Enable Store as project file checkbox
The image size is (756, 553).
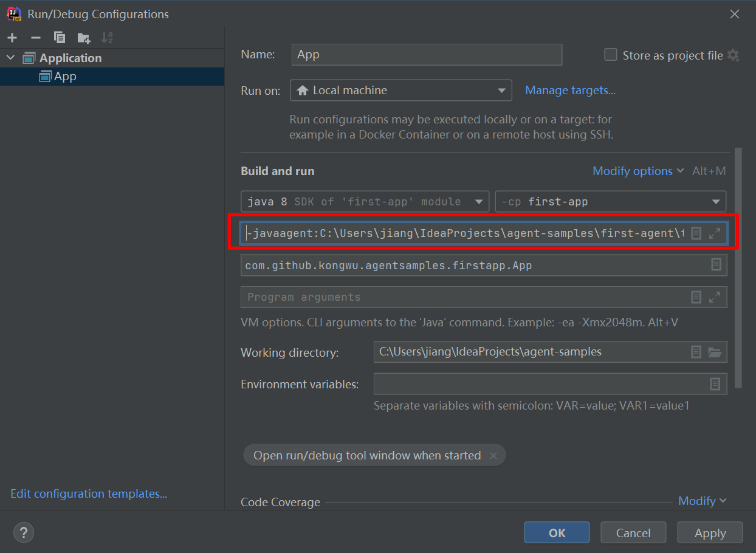611,55
